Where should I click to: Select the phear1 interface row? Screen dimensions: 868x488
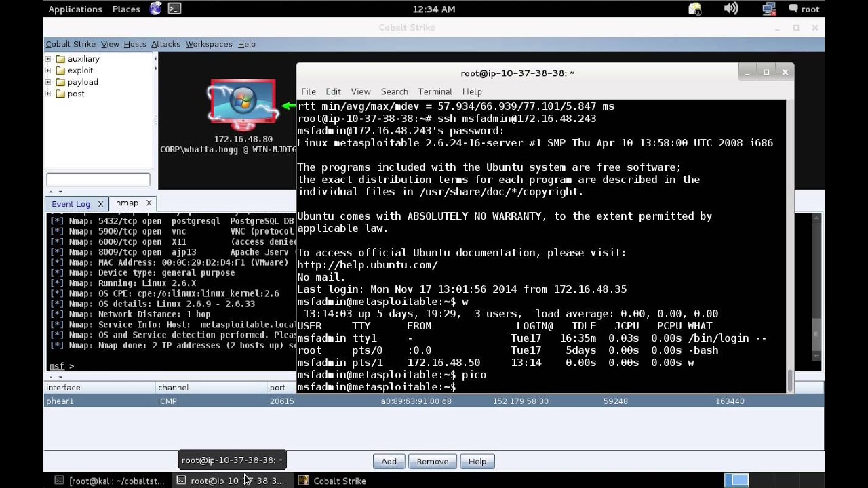click(x=434, y=401)
